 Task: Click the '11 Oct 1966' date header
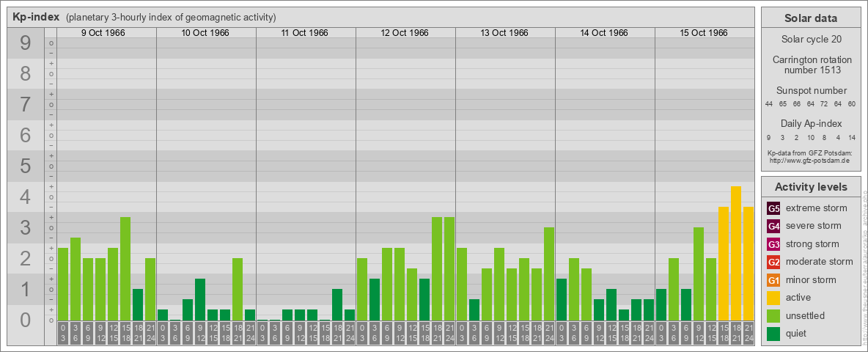(304, 33)
